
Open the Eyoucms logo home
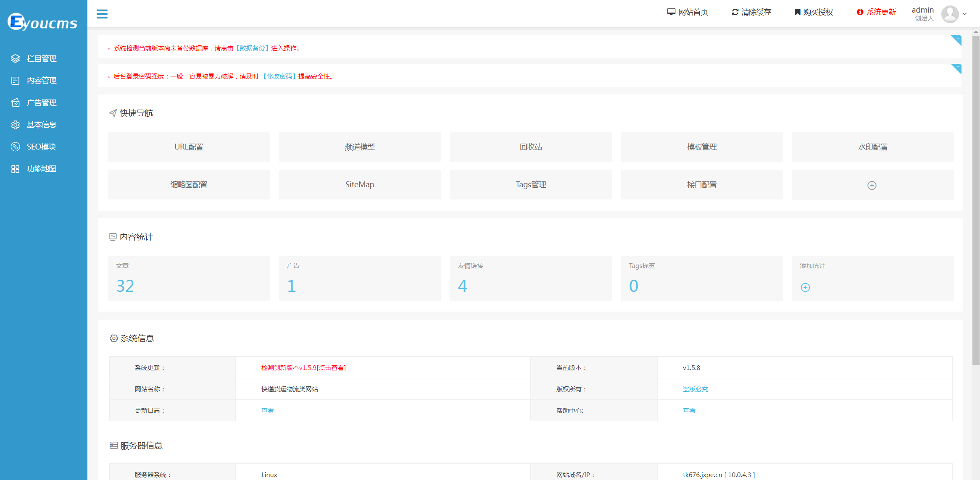pos(42,22)
